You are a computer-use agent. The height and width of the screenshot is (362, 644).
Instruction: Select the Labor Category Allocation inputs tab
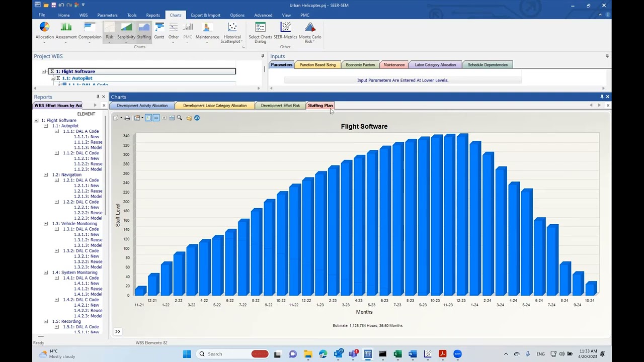click(435, 65)
